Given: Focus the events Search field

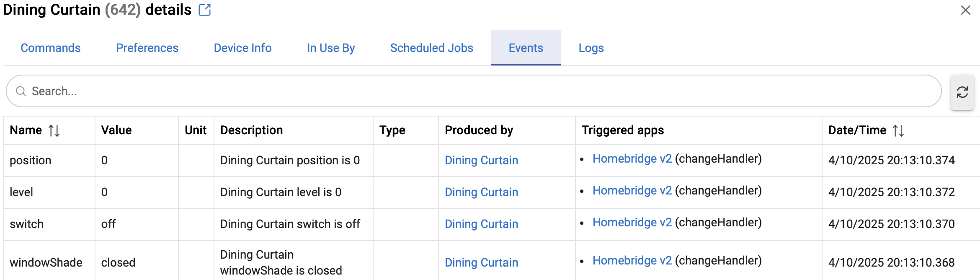Looking at the screenshot, I should pyautogui.click(x=474, y=91).
